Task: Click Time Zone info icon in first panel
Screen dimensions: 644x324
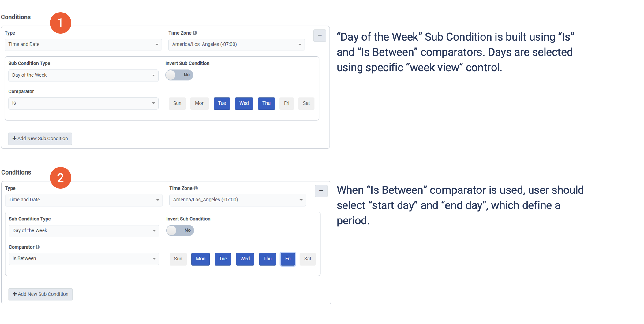Action: point(195,33)
